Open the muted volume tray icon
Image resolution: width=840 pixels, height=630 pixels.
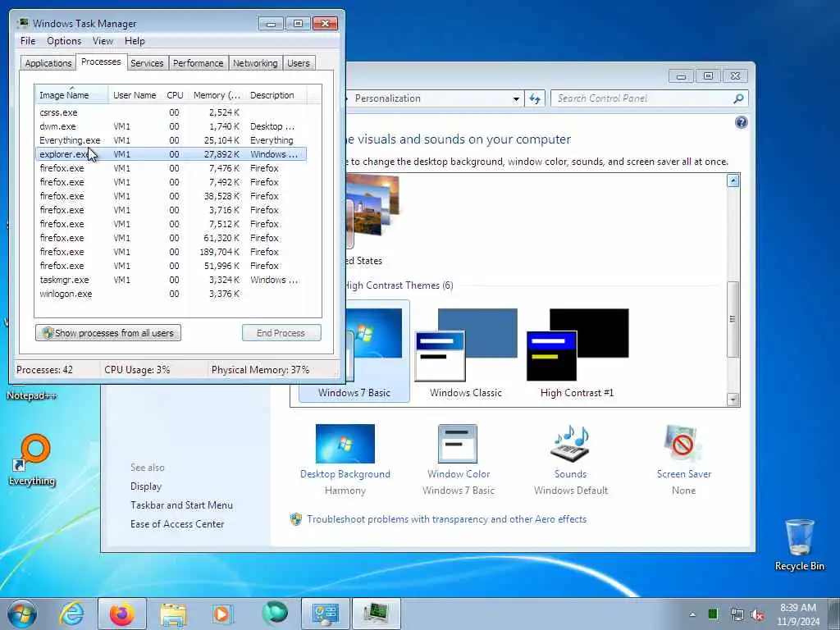757,615
